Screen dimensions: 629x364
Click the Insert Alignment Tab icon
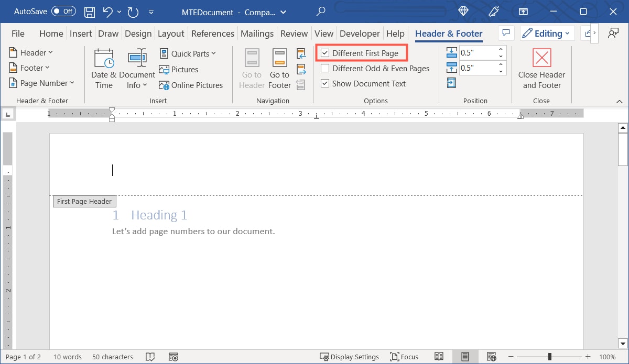pyautogui.click(x=451, y=83)
